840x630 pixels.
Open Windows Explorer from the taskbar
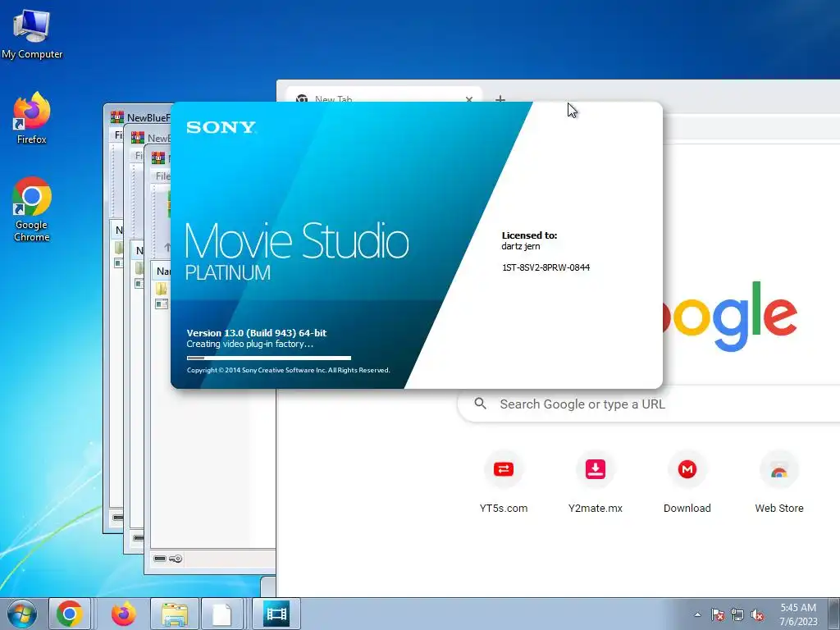pyautogui.click(x=175, y=614)
